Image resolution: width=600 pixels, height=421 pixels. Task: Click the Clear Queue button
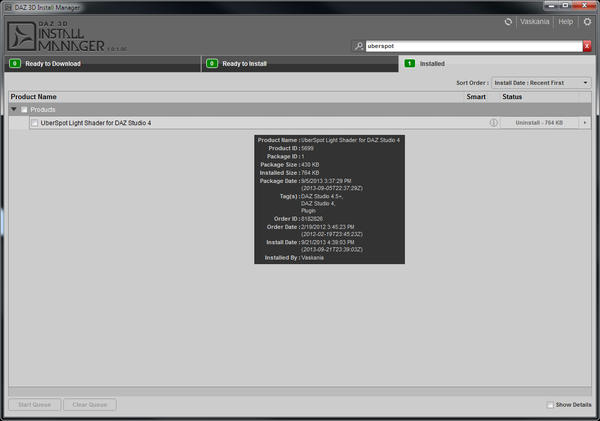[90, 405]
